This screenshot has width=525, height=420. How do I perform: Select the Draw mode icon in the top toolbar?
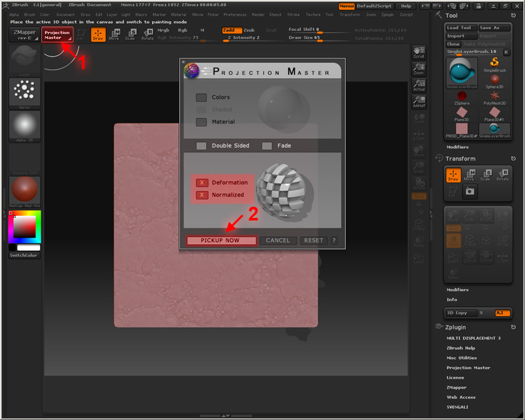coord(98,35)
